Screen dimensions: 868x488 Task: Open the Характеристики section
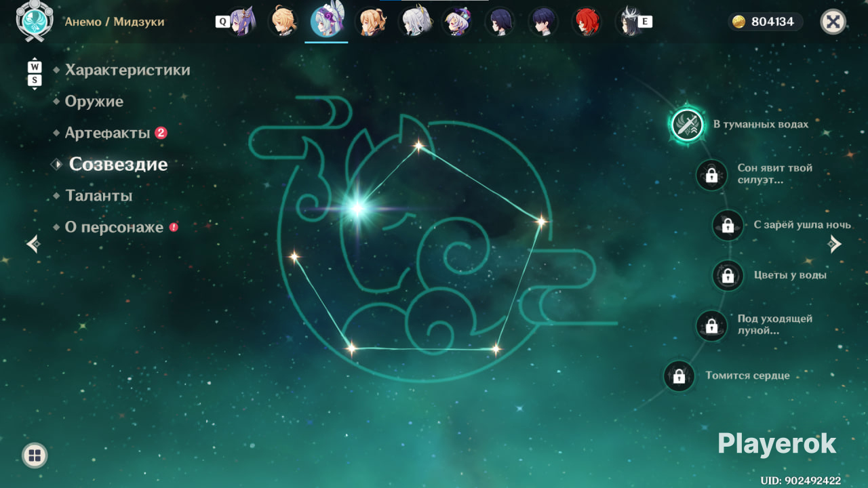127,70
